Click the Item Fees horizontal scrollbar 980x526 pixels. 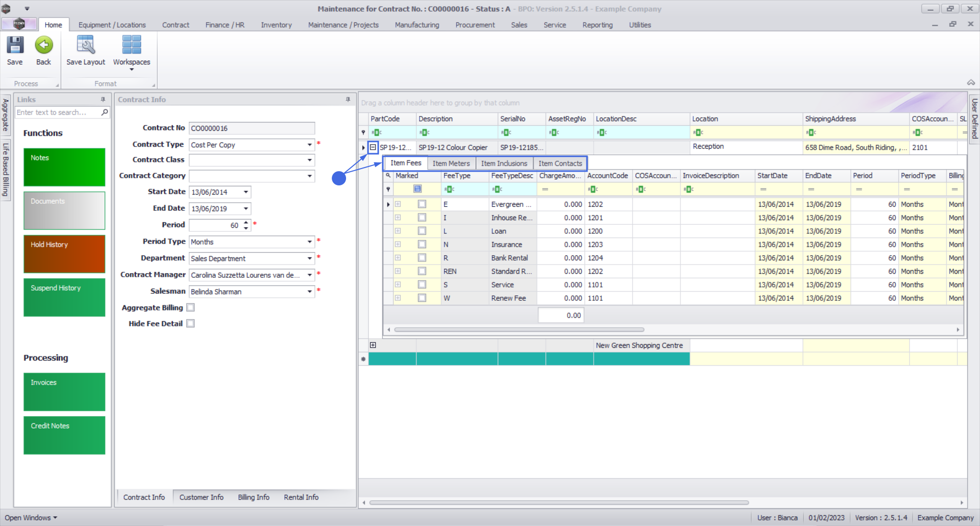519,330
